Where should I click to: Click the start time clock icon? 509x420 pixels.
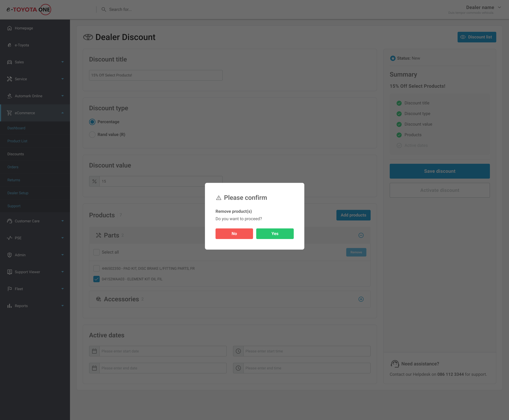click(238, 351)
